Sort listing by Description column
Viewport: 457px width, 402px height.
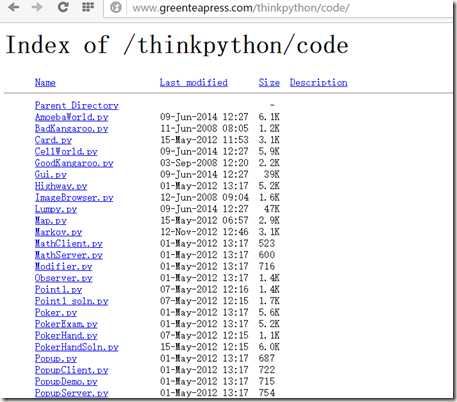[319, 83]
